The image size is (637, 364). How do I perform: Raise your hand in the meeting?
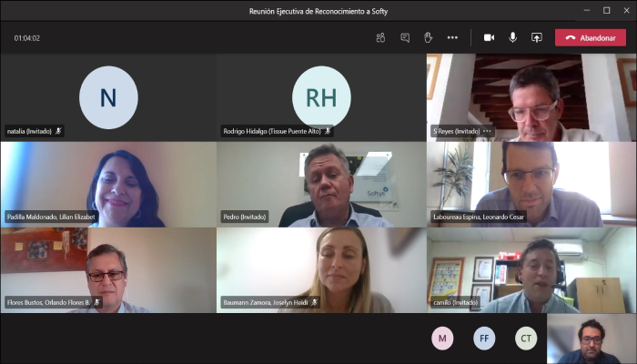pyautogui.click(x=429, y=37)
